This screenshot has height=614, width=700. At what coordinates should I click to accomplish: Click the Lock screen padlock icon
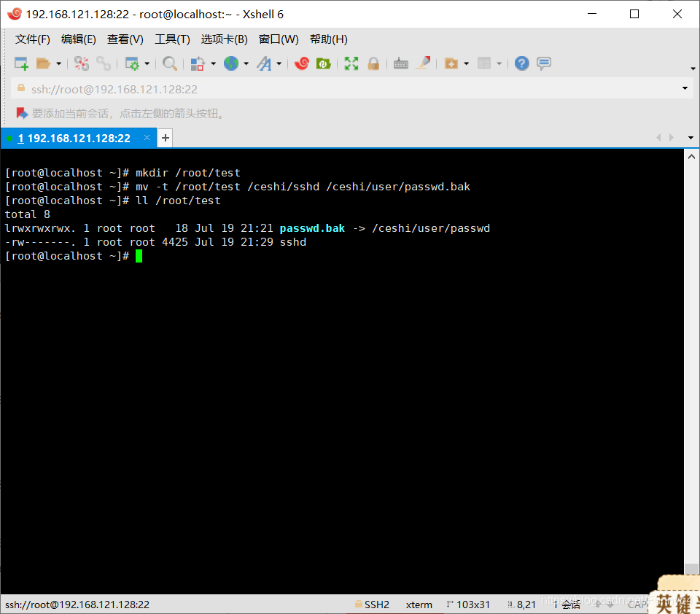pyautogui.click(x=373, y=63)
